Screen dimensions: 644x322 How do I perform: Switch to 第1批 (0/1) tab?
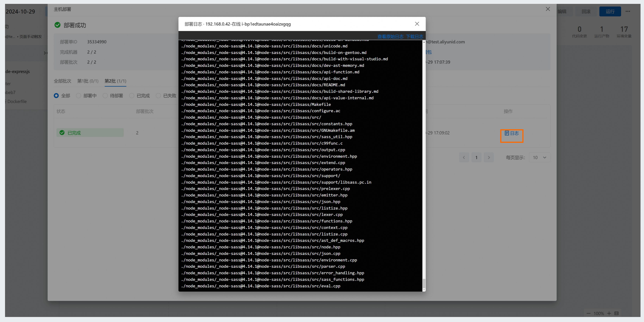[x=88, y=81]
